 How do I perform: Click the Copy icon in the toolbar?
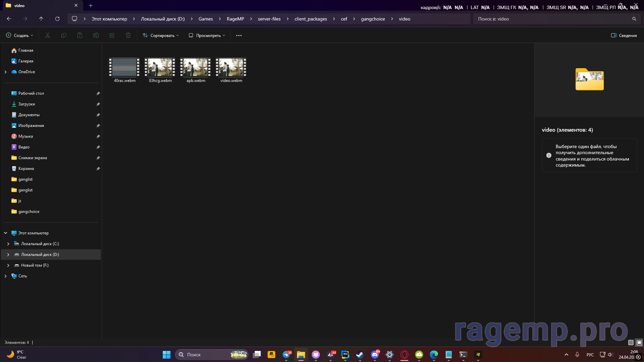63,35
